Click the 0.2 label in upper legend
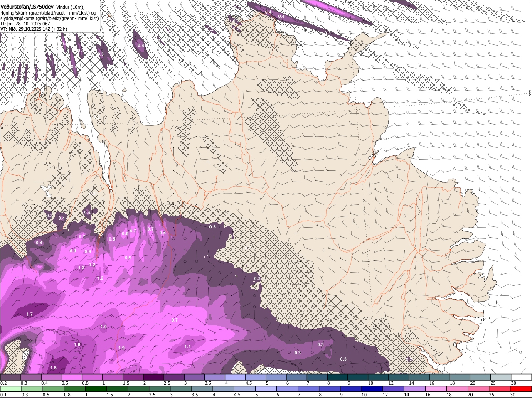 point(3,383)
